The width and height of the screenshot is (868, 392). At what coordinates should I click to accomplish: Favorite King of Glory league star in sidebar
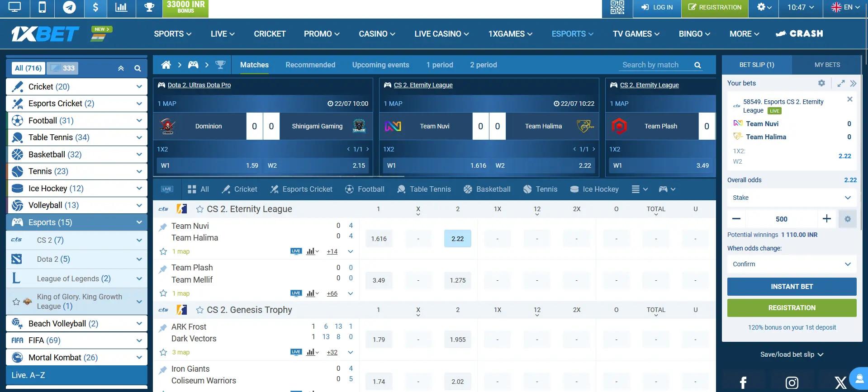tap(16, 302)
